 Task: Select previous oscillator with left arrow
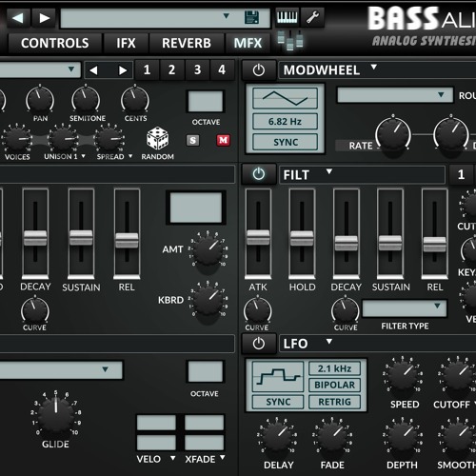coord(94,69)
